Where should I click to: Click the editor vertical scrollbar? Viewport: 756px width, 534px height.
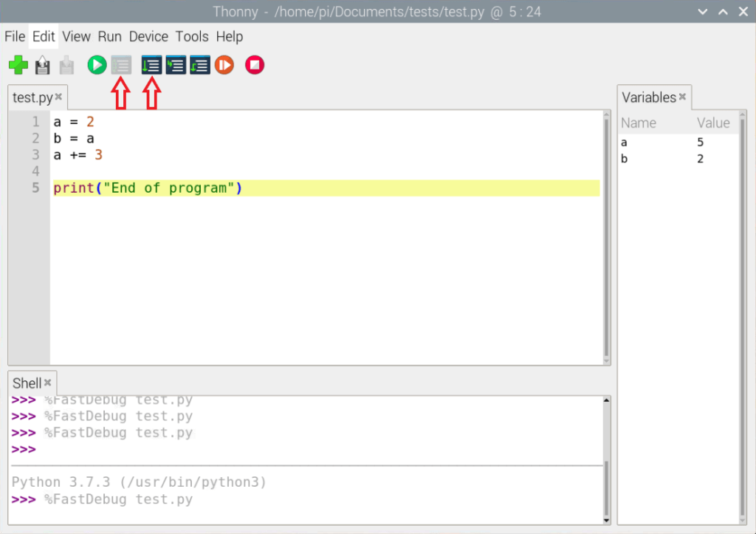(607, 237)
